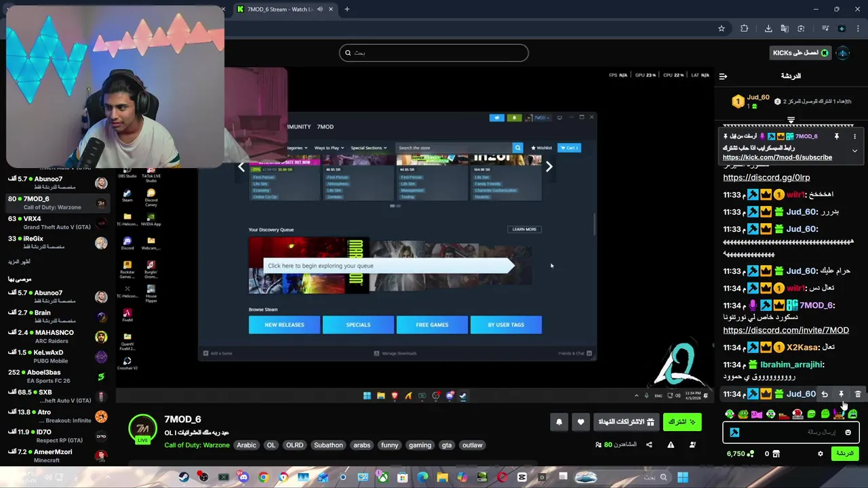Collapse the chat panel with the arrow icon
The height and width of the screenshot is (488, 868).
(x=723, y=76)
